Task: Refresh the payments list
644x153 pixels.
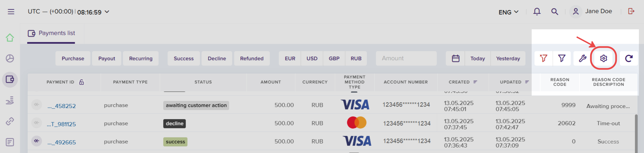Action: (x=629, y=58)
